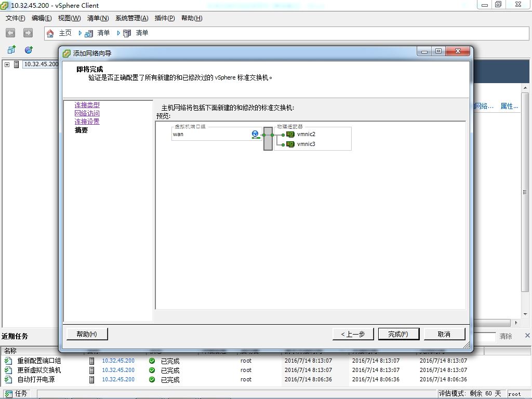Click the task icon for 自动打开电源
This screenshot has height=399, width=532.
pyautogui.click(x=8, y=379)
